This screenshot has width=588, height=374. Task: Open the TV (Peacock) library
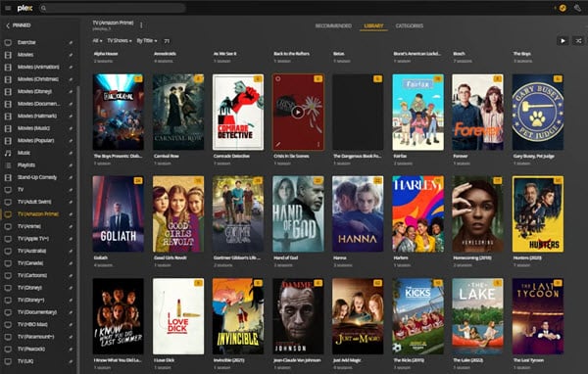pyautogui.click(x=31, y=350)
